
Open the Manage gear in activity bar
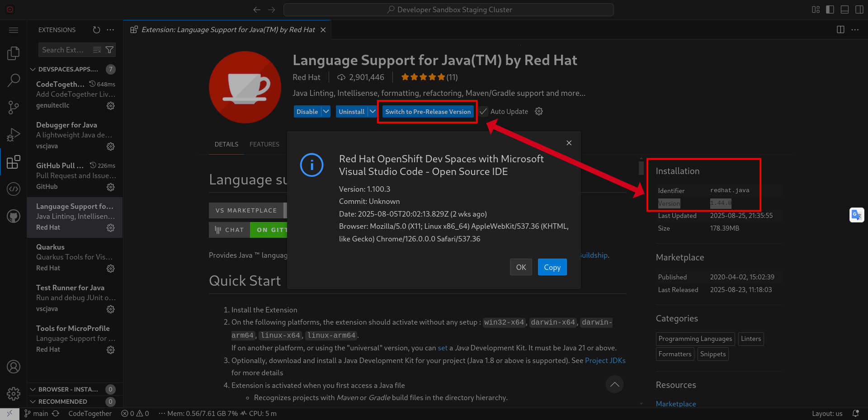14,394
